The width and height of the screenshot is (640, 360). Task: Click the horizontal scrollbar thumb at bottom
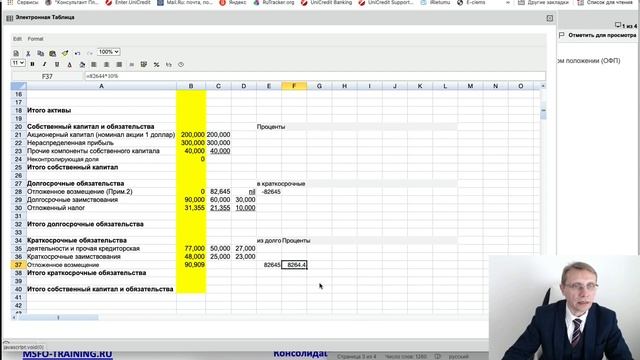click(58, 317)
